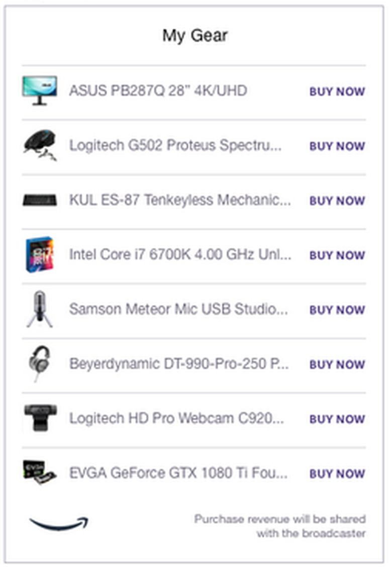Click the KUL ES-87 keyboard thumbnail
The image size is (392, 571).
pyautogui.click(x=40, y=201)
